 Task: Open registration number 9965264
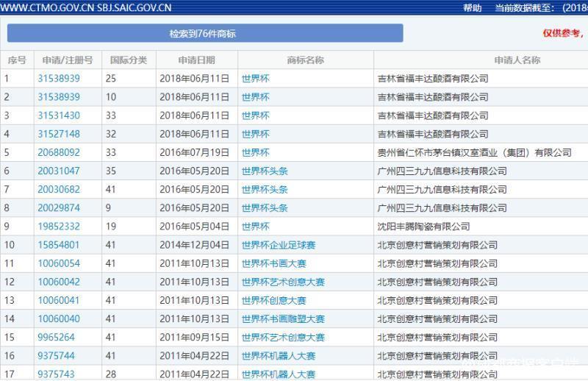[57, 337]
